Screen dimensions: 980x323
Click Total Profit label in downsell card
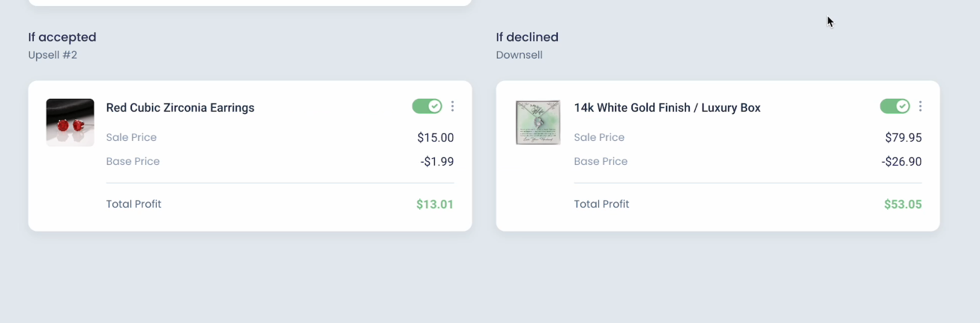click(x=601, y=205)
